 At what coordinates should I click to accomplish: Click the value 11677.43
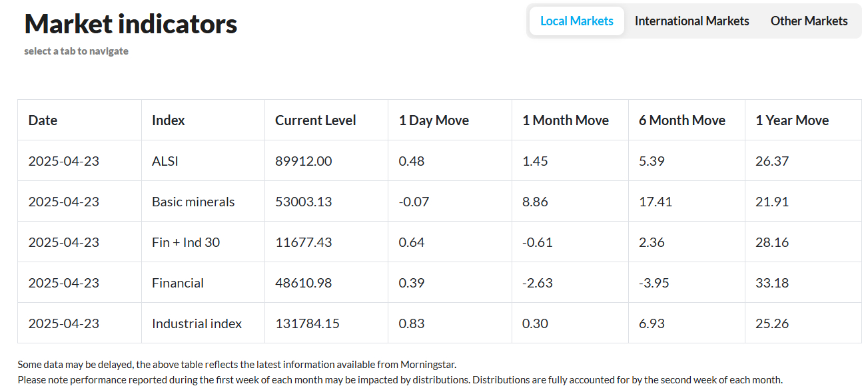(304, 242)
